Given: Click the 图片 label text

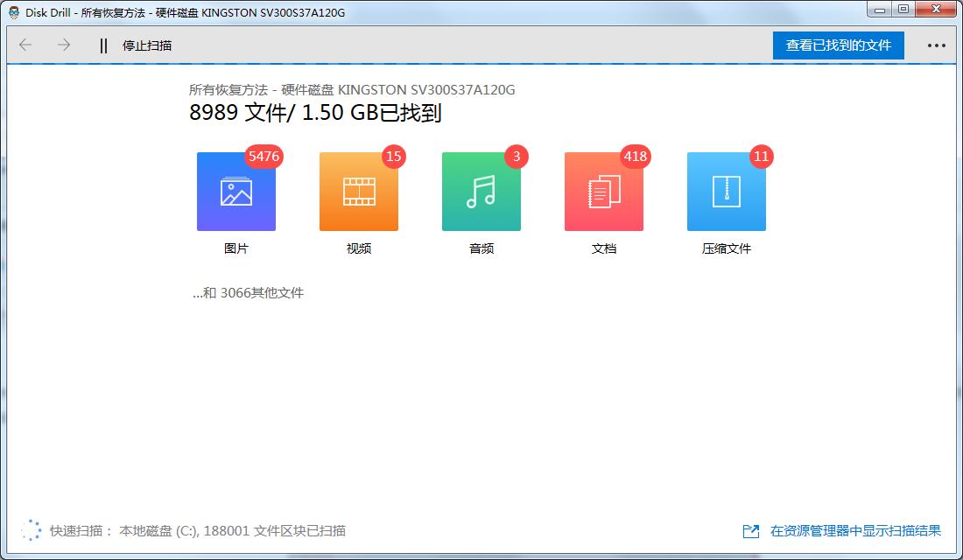Looking at the screenshot, I should (x=235, y=248).
